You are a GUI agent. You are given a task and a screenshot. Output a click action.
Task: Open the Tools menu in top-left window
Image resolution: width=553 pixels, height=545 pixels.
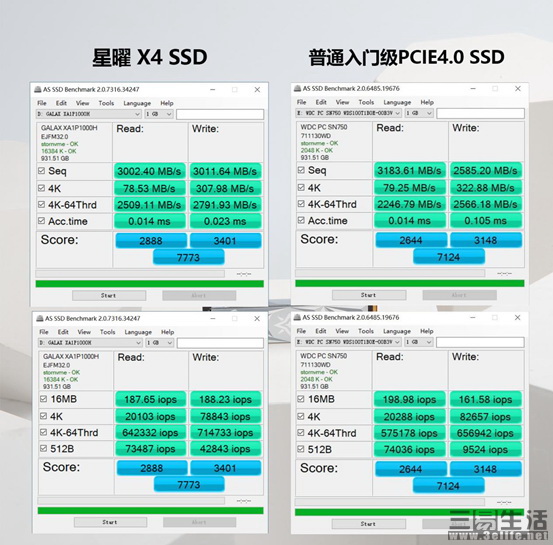click(x=106, y=103)
